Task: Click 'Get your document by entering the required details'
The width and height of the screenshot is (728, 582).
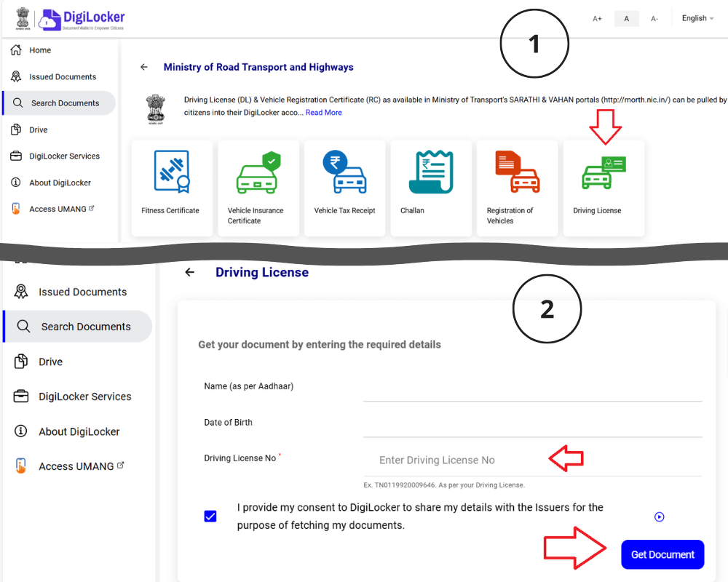Action: coord(320,344)
